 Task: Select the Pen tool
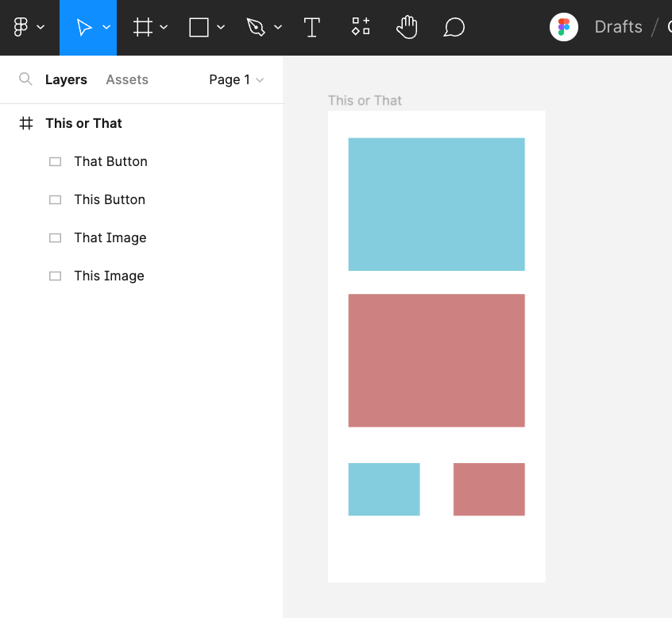[256, 27]
